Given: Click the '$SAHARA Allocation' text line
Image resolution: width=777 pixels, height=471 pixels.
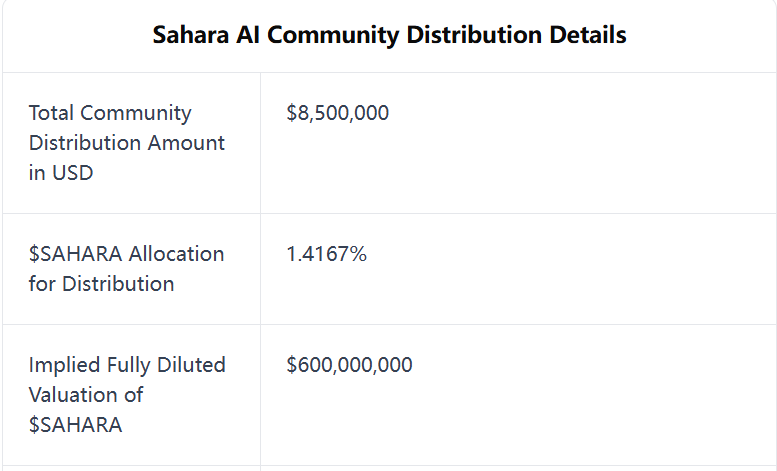Looking at the screenshot, I should [x=126, y=254].
